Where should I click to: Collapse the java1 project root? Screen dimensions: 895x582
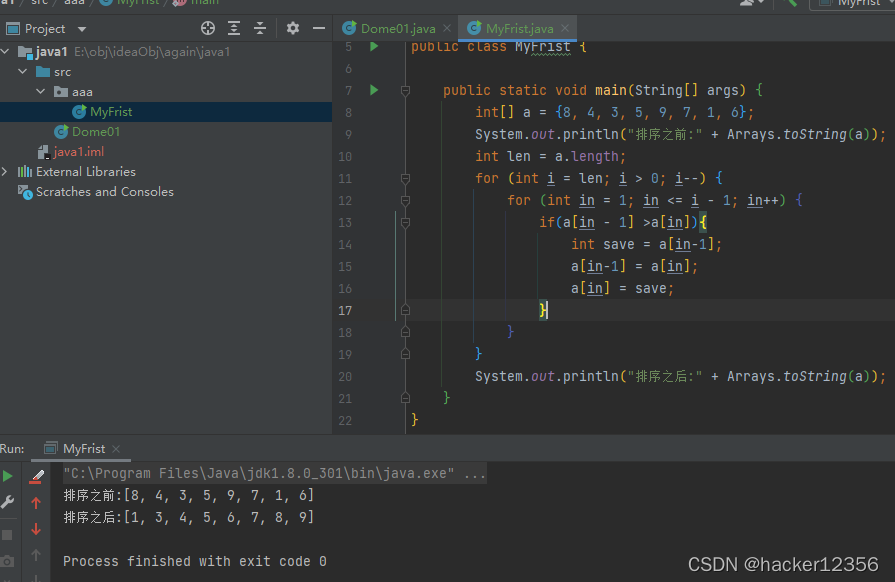(6, 52)
